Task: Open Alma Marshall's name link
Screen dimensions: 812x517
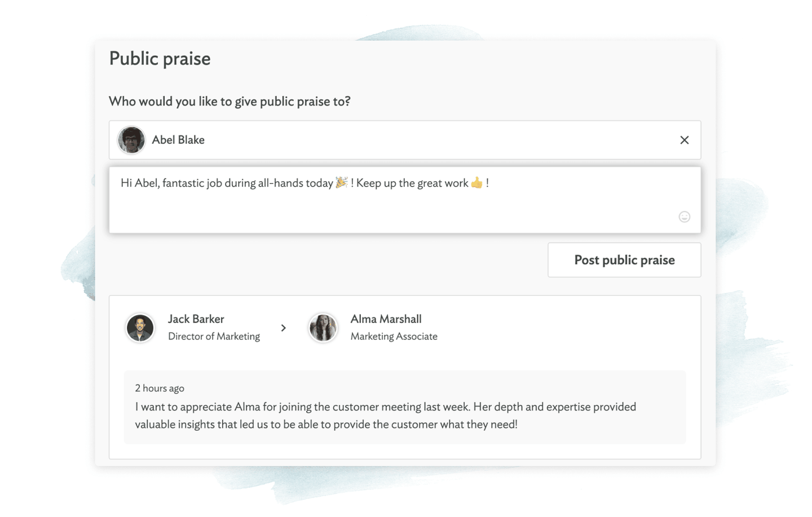Action: pyautogui.click(x=386, y=319)
